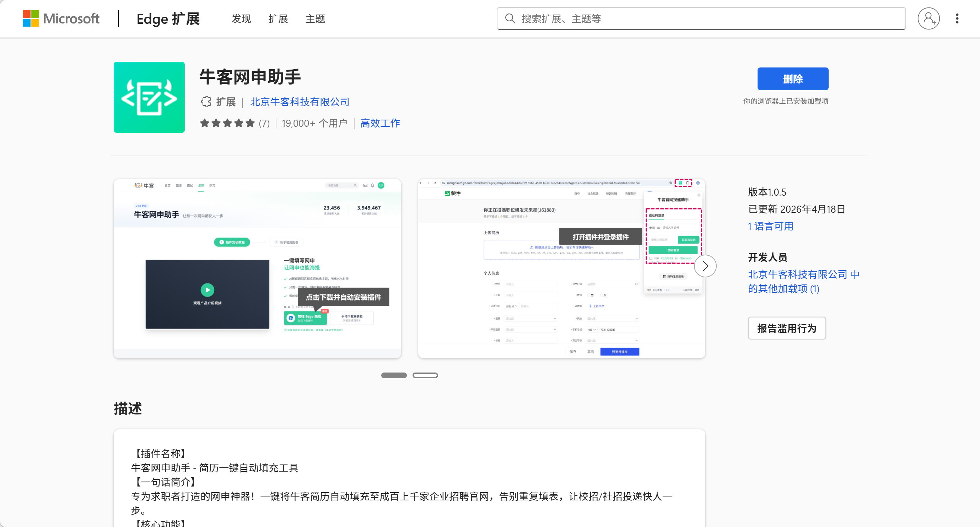
Task: Select the second carousel indicator
Action: point(425,375)
